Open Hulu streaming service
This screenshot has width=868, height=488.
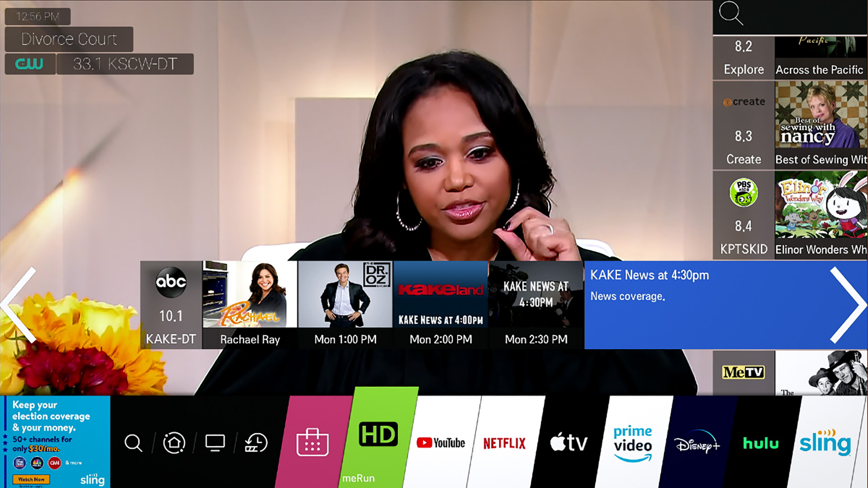pos(761,443)
